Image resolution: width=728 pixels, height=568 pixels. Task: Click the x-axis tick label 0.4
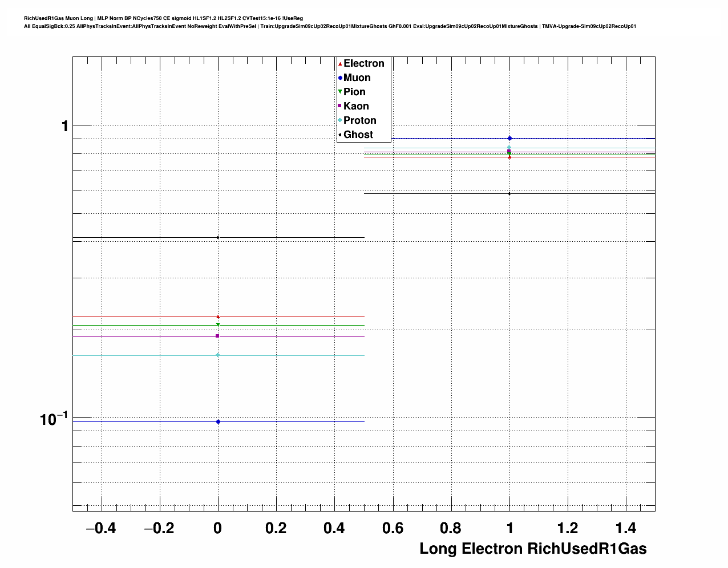pos(334,528)
